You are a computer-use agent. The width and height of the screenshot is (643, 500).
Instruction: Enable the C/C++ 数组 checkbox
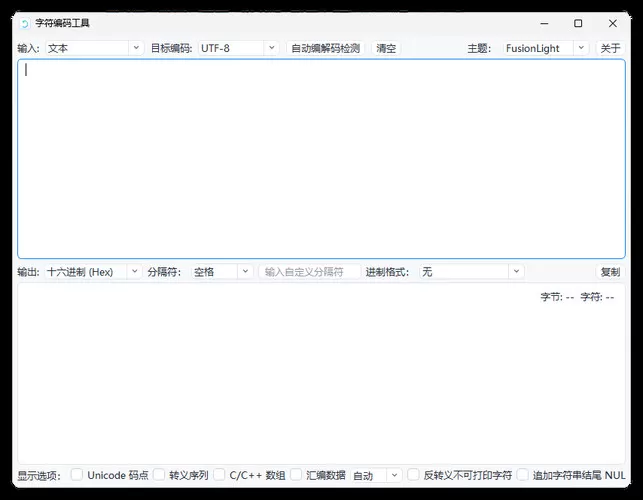(x=219, y=475)
